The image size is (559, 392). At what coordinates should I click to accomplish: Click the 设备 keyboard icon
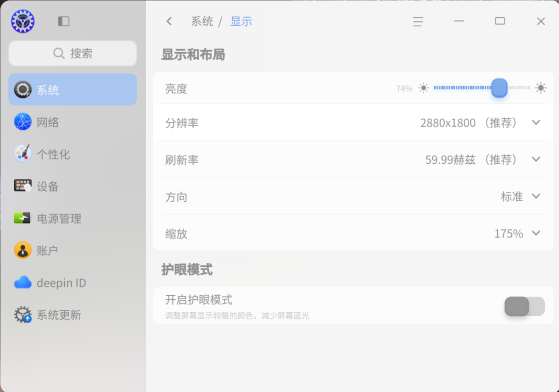(x=22, y=186)
